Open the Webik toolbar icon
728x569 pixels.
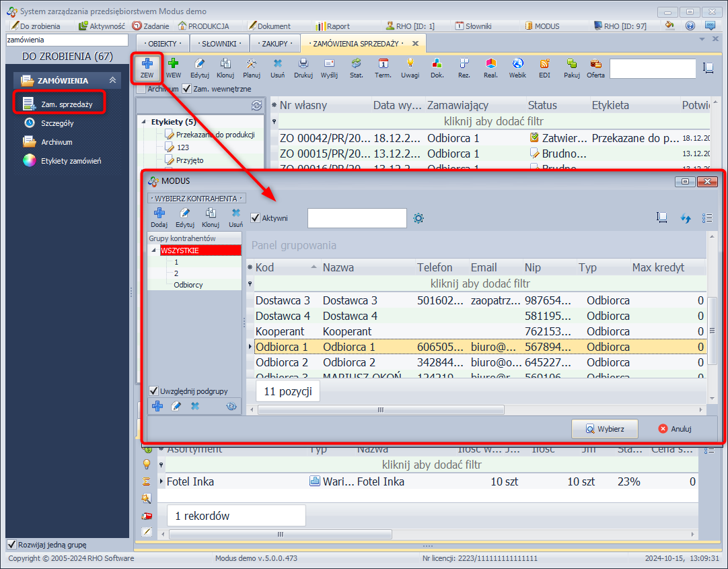pos(517,67)
